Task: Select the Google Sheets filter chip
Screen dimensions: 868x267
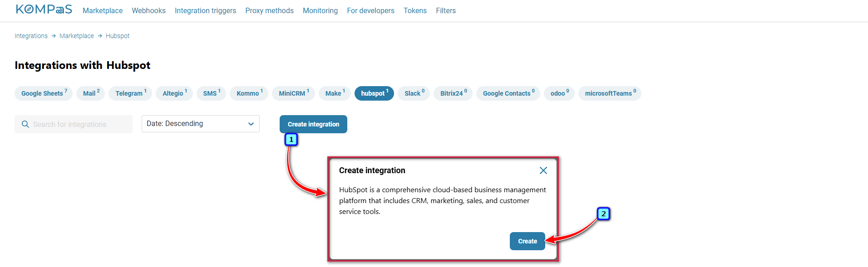Action: click(x=44, y=93)
